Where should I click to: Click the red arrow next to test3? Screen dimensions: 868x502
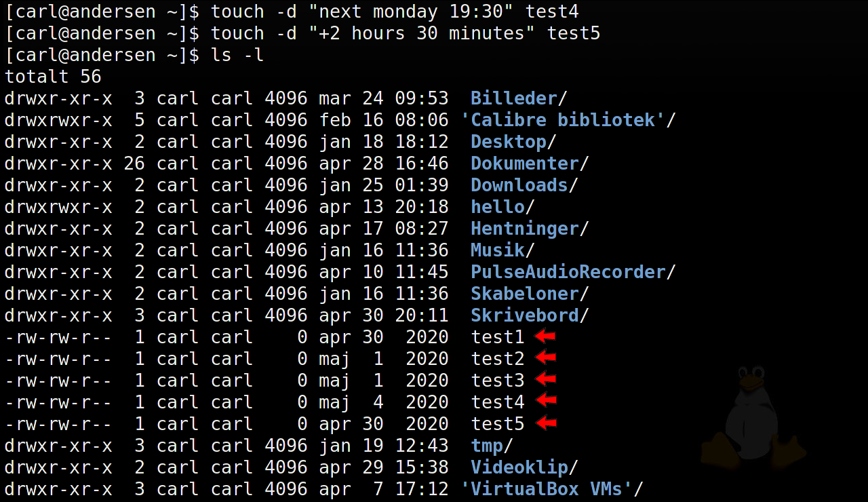(545, 380)
